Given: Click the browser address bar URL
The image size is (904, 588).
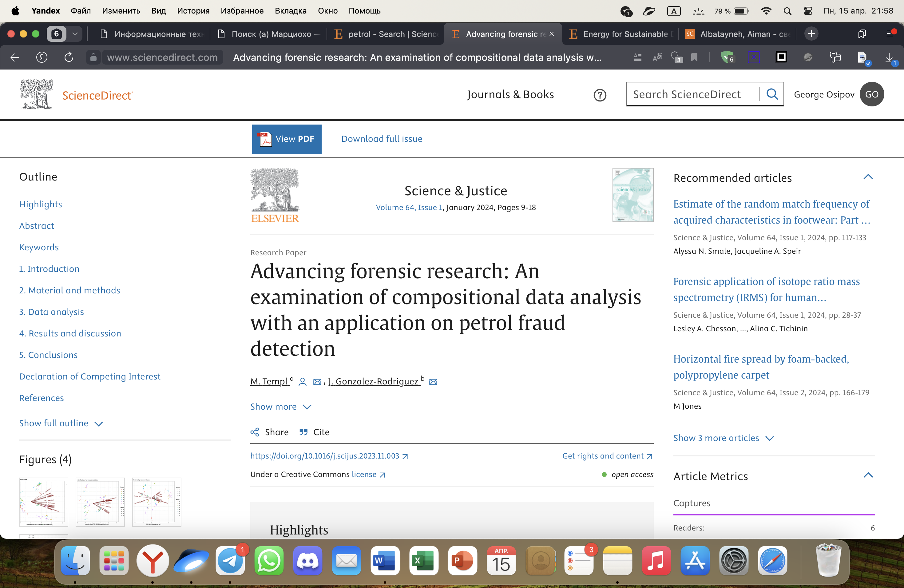Looking at the screenshot, I should [x=163, y=58].
